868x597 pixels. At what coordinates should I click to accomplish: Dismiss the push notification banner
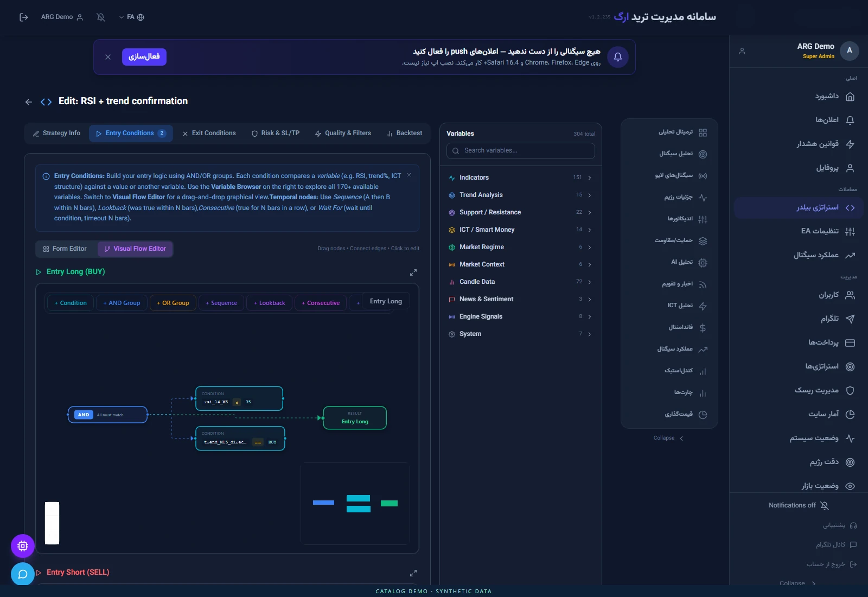[108, 57]
